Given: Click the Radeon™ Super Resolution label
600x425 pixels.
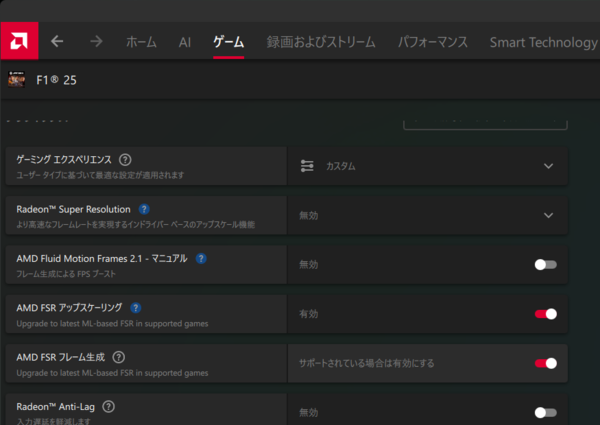Looking at the screenshot, I should (x=73, y=209).
